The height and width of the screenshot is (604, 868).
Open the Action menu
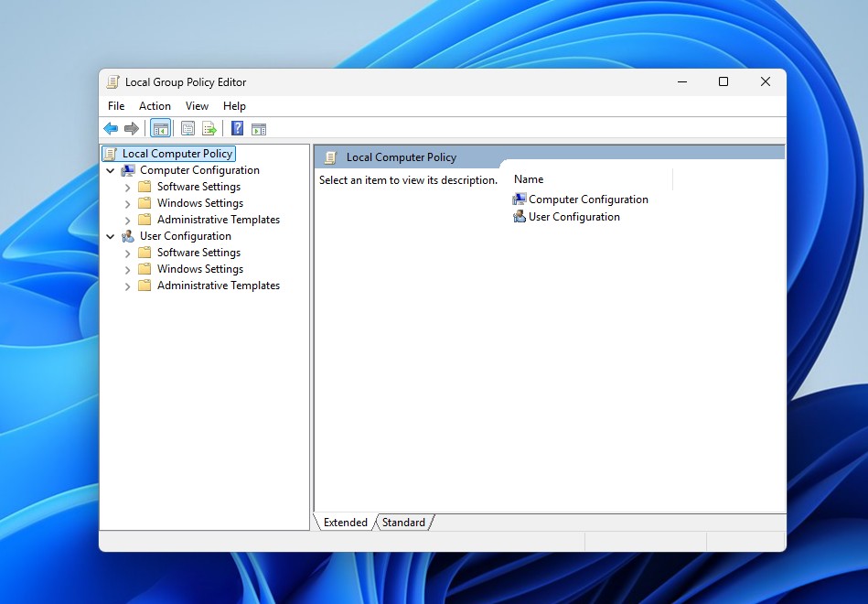pos(155,105)
